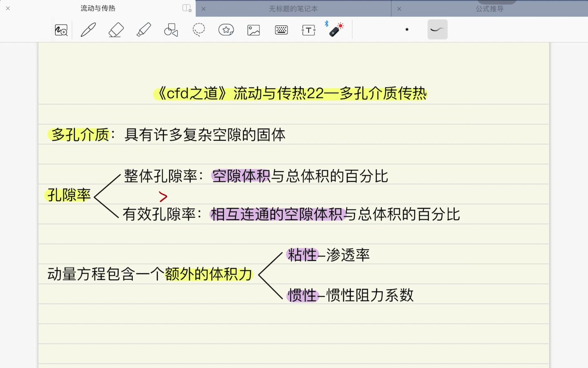Select the Pen tool
Screen dimensions: 588x368
(88, 30)
